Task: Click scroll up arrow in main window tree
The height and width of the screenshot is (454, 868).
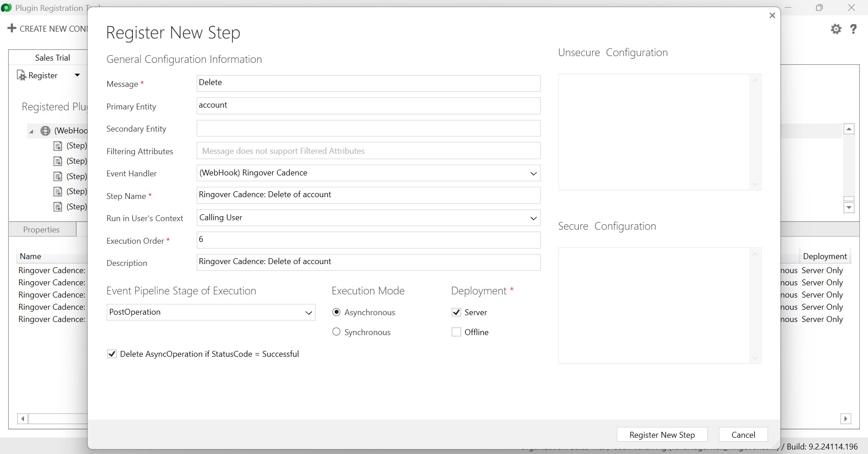Action: 849,129
